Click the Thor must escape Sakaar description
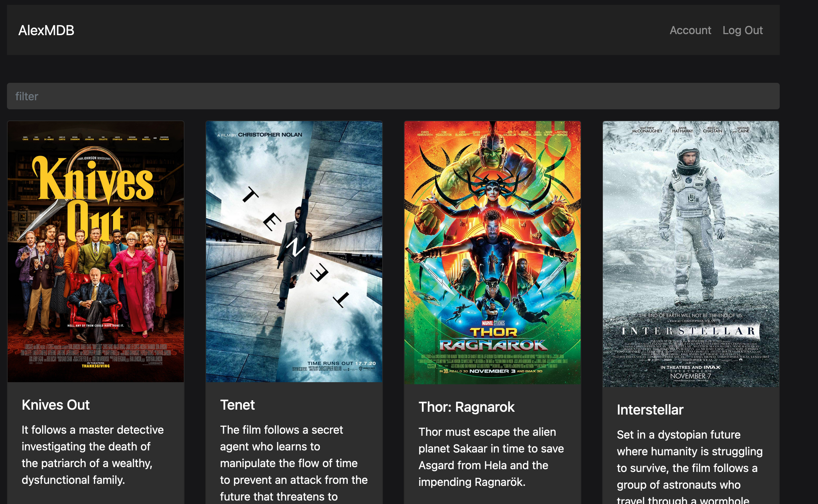 coord(491,457)
